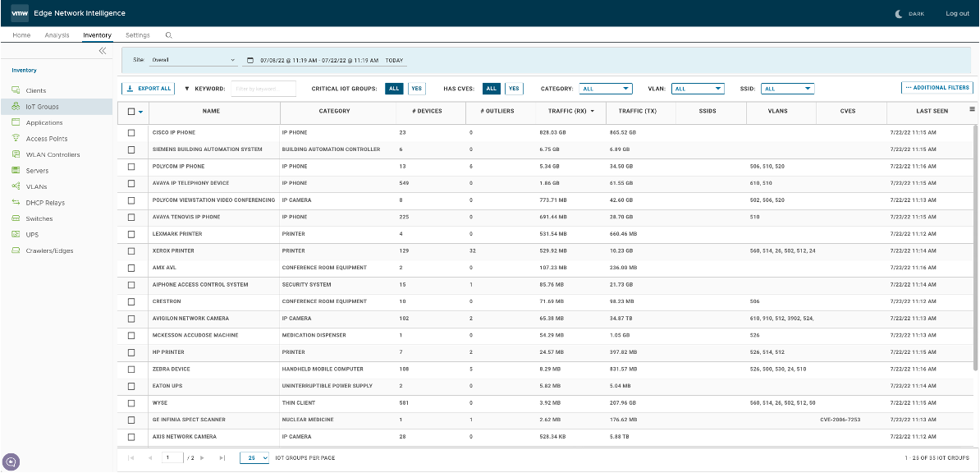The image size is (980, 473).
Task: Open the IoT groups per page selector
Action: [x=254, y=457]
